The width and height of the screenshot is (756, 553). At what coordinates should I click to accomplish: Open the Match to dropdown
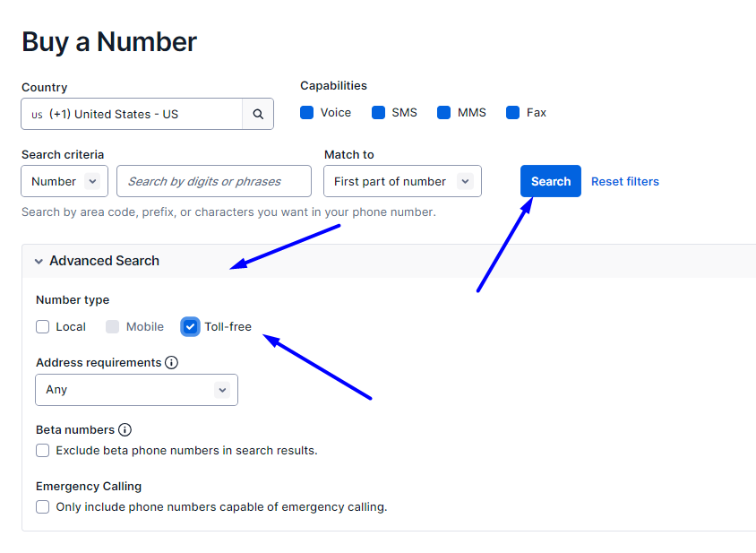pos(402,181)
